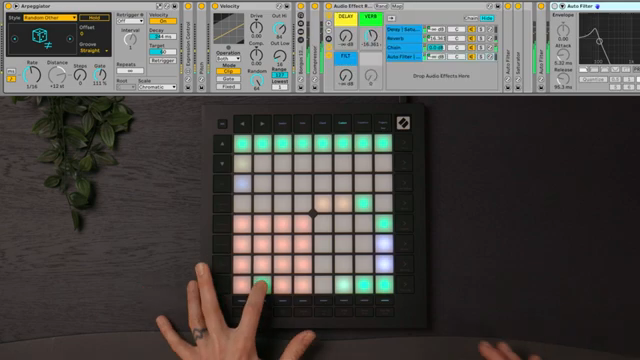Turn off the Arpeggiator Velocity On toggle

tap(163, 21)
